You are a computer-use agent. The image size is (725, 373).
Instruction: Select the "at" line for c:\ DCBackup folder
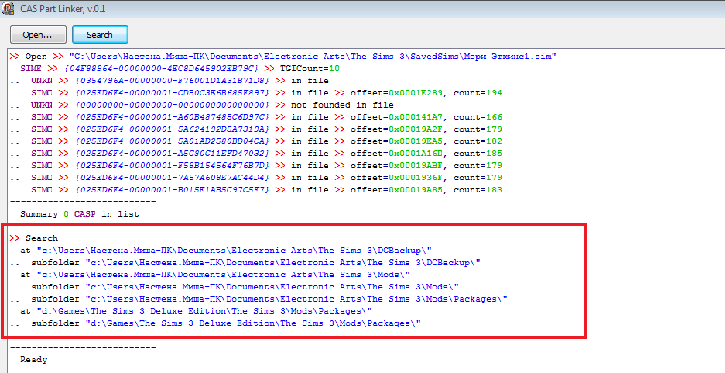pyautogui.click(x=226, y=250)
